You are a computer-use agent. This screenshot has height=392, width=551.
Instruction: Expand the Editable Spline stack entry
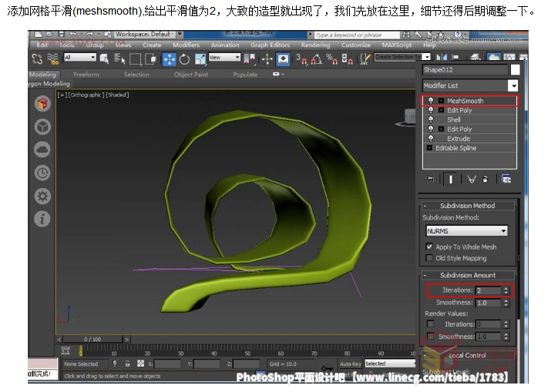click(x=429, y=148)
